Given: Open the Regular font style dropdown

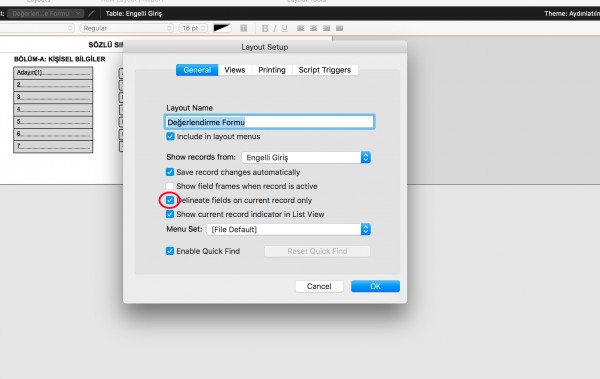Looking at the screenshot, I should coord(127,28).
